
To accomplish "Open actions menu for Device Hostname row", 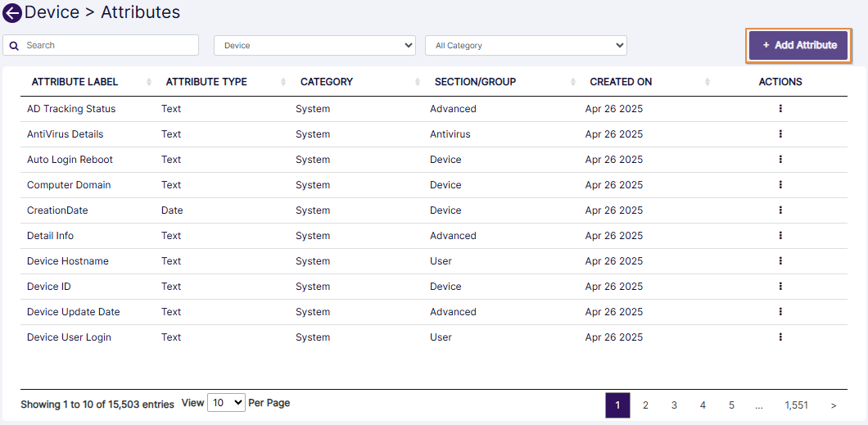I will tap(780, 261).
